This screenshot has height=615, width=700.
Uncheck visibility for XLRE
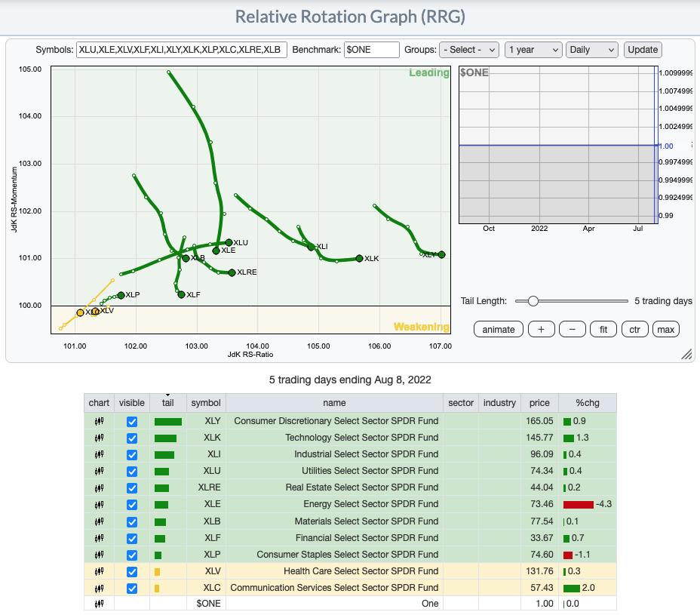[x=132, y=487]
